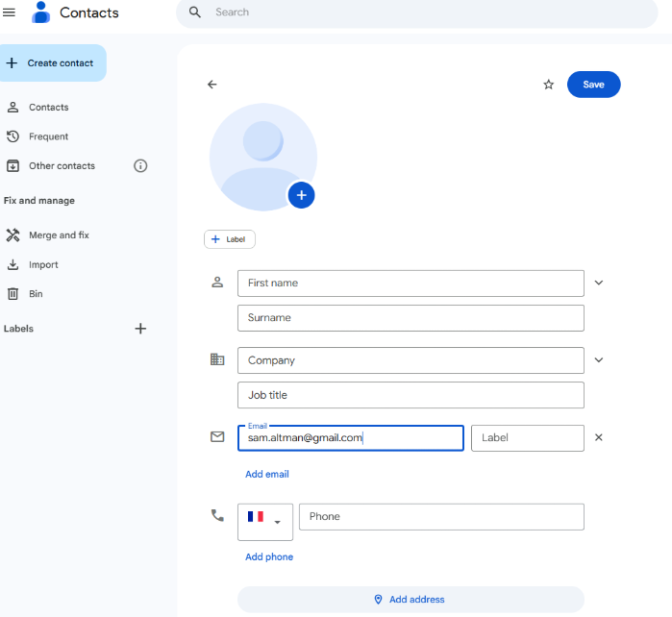
Task: Click the Email field with sam.altman@gmail.com
Action: [351, 438]
